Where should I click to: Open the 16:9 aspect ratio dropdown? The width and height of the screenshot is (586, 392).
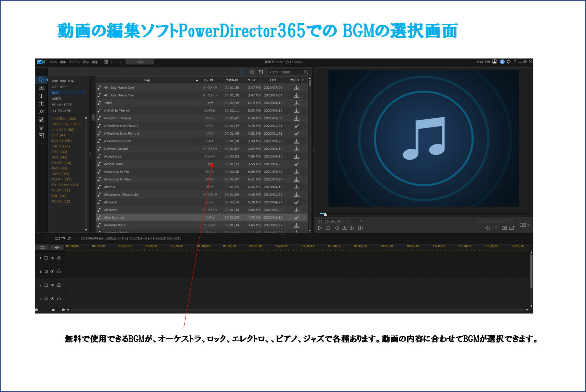pos(524,225)
